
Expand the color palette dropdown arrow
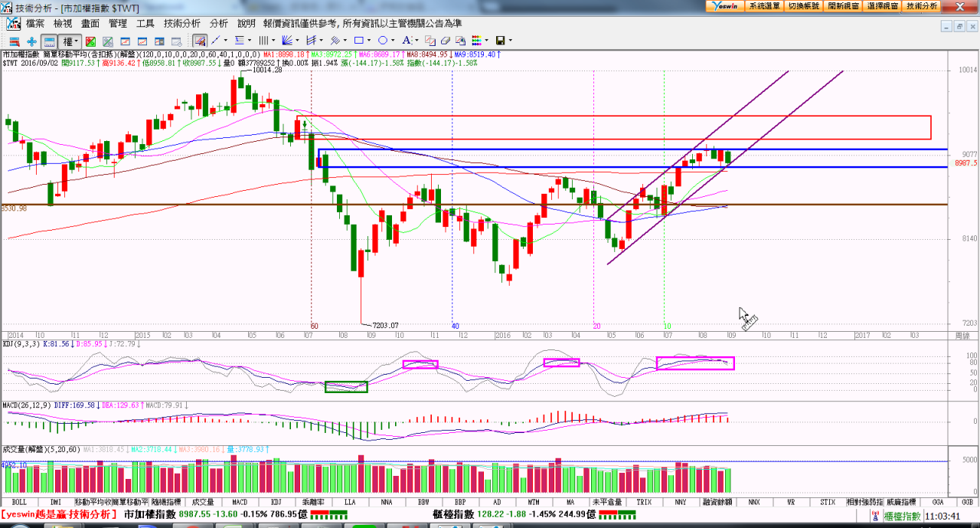(487, 41)
